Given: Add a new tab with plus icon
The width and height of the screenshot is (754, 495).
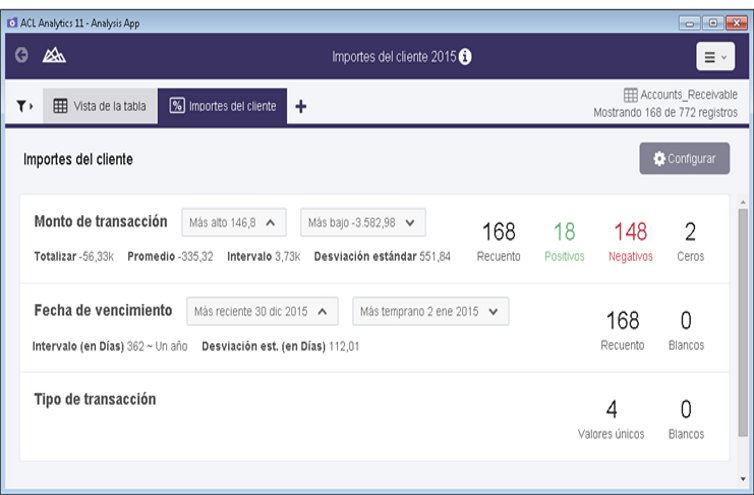Looking at the screenshot, I should [x=300, y=106].
